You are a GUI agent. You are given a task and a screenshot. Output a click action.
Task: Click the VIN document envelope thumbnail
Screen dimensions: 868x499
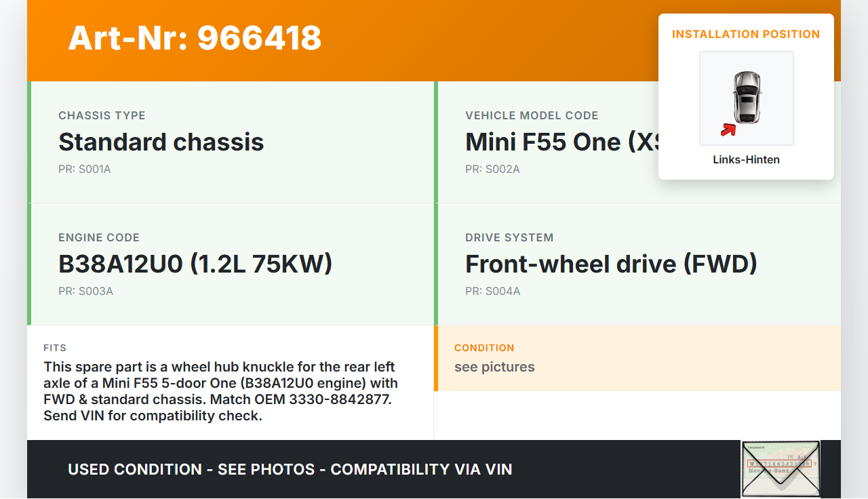point(781,468)
